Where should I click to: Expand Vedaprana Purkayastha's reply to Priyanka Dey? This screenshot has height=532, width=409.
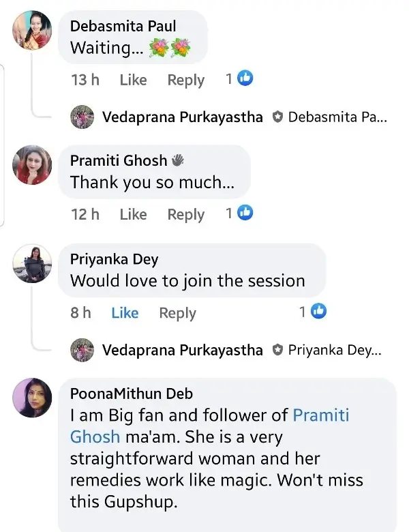[182, 351]
